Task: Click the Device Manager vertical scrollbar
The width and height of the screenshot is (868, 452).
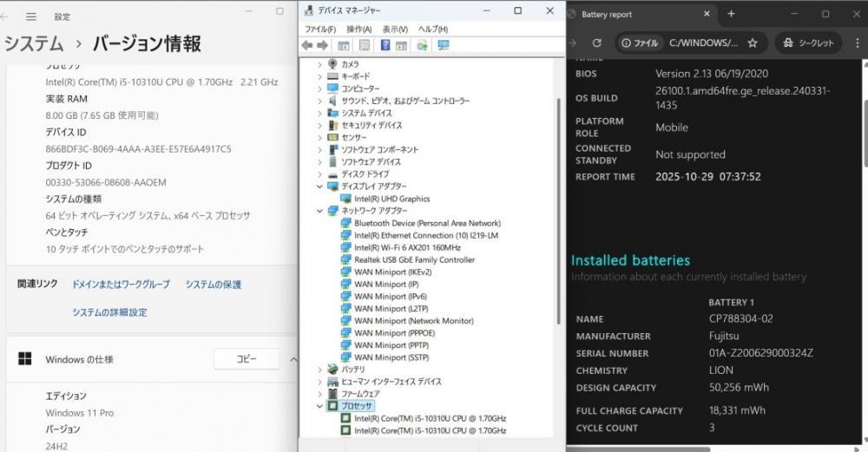Action: [558, 210]
